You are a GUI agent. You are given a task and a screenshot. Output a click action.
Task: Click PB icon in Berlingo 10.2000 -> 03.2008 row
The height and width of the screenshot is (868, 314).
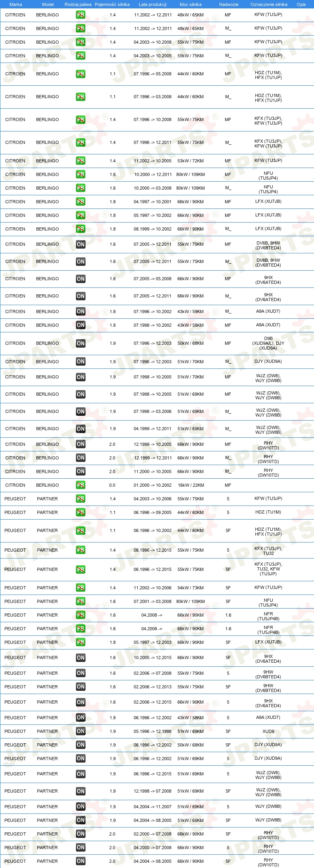pos(81,188)
